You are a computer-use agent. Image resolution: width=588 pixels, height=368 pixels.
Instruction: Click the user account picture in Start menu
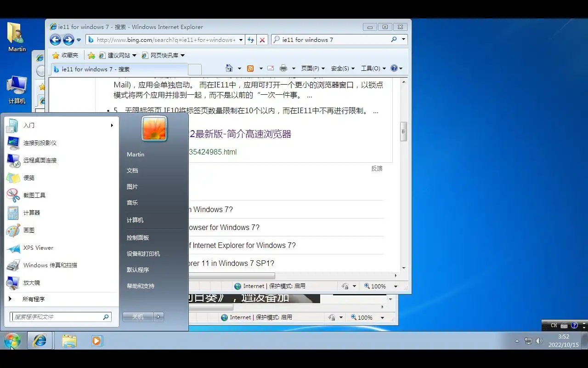click(154, 128)
